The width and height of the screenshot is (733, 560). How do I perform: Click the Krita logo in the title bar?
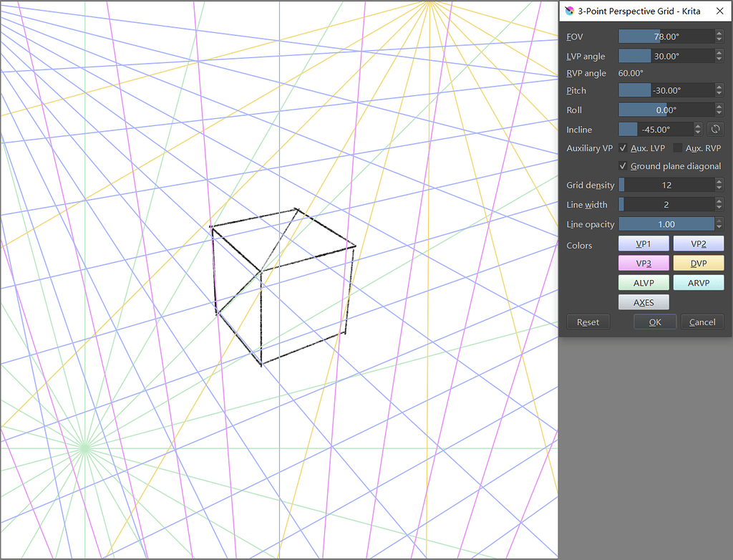point(569,11)
